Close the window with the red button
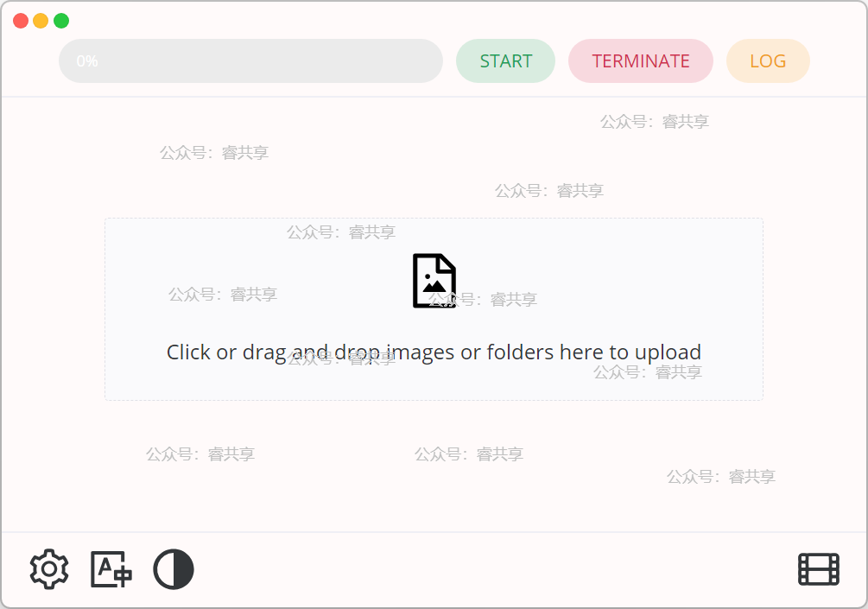This screenshot has height=609, width=868. (21, 21)
